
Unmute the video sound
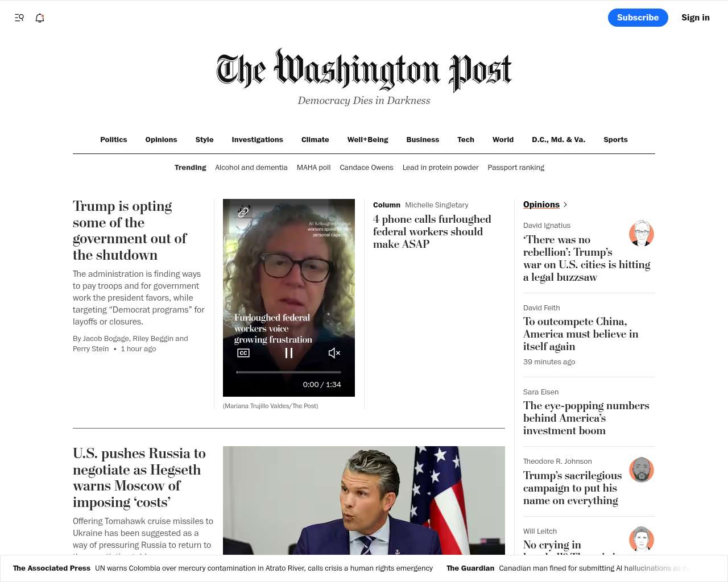334,353
